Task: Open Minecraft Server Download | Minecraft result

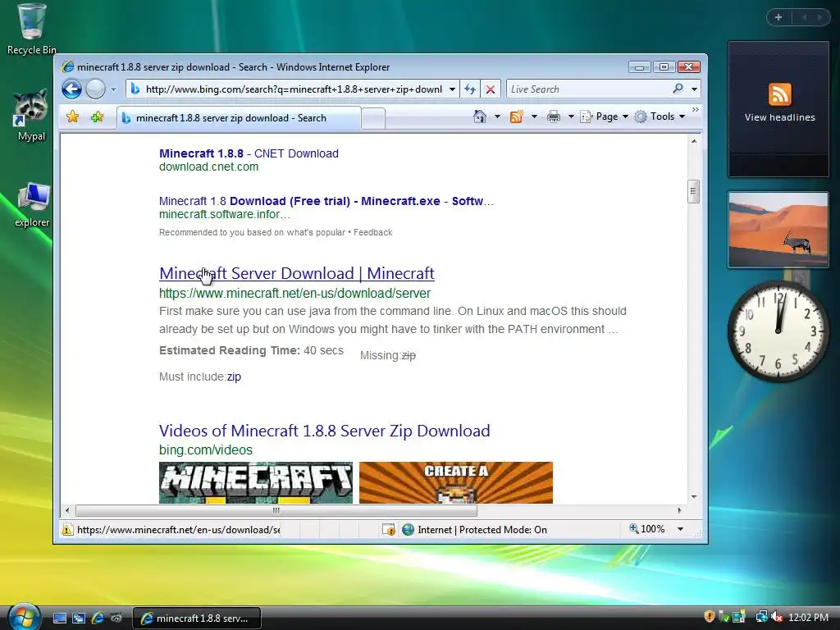Action: tap(297, 273)
